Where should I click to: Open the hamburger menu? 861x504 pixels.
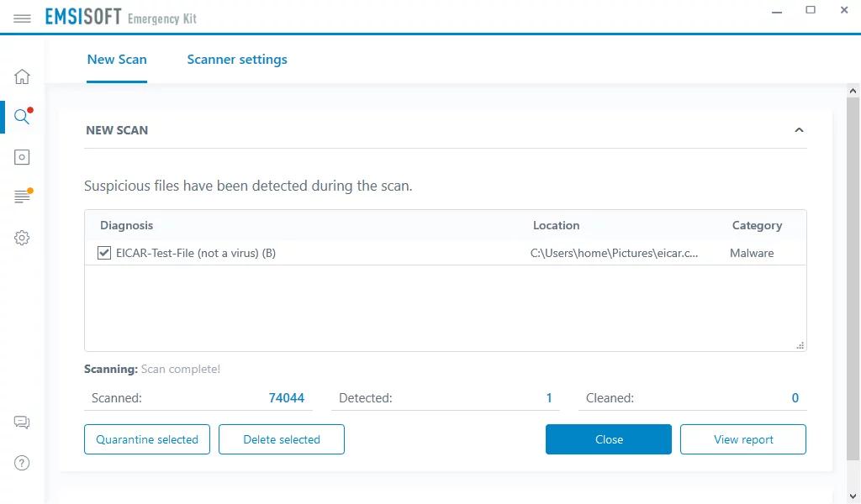[x=22, y=18]
